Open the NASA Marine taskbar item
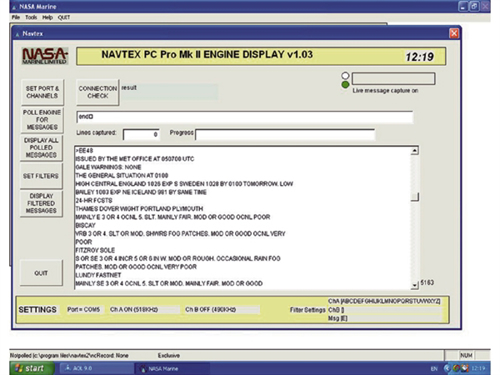500x375 pixels. pyautogui.click(x=172, y=368)
